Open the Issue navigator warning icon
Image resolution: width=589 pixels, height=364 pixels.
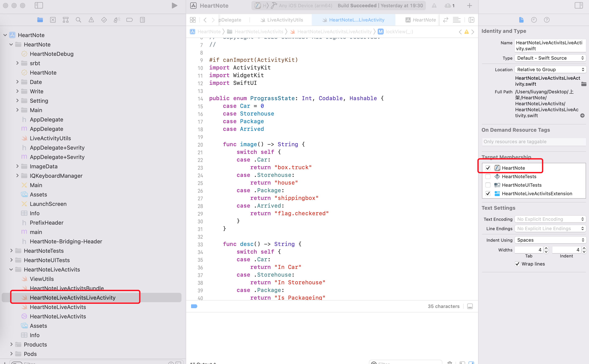[x=91, y=20]
